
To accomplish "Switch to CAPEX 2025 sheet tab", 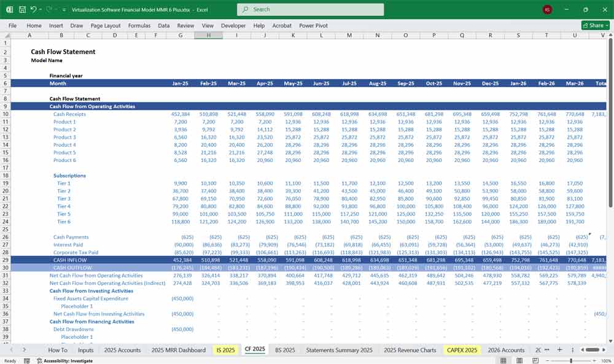I will [x=462, y=350].
